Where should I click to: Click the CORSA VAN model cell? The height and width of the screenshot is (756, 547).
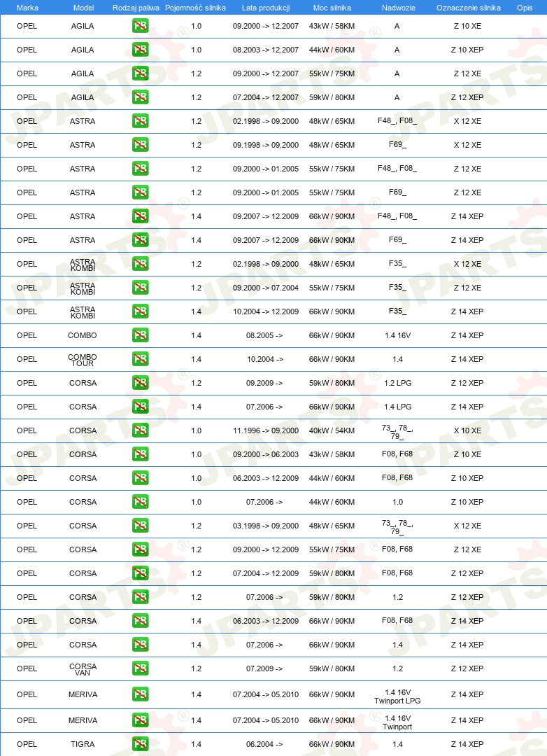(83, 670)
